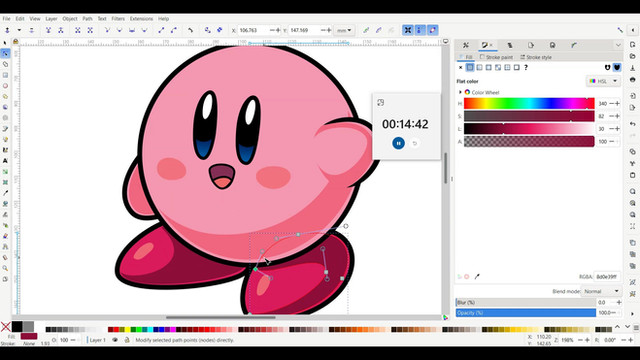Screen dimensions: 640x360
Task: Pick the black swatch in palette
Action: point(17,327)
